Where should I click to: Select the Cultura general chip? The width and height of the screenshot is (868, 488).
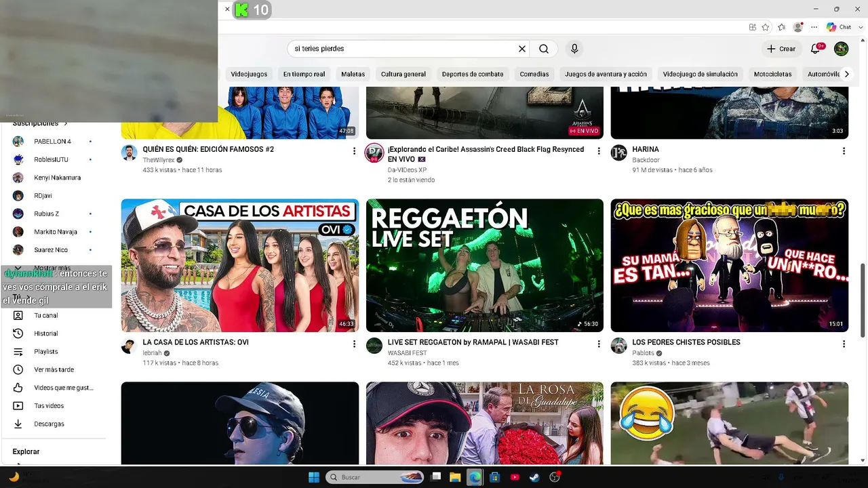pos(403,74)
